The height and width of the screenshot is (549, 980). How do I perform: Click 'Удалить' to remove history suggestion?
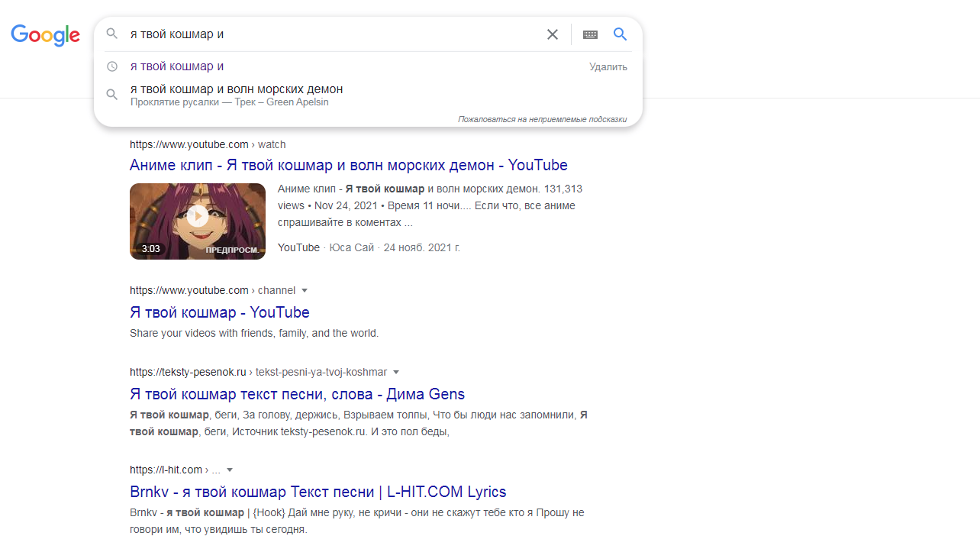608,66
